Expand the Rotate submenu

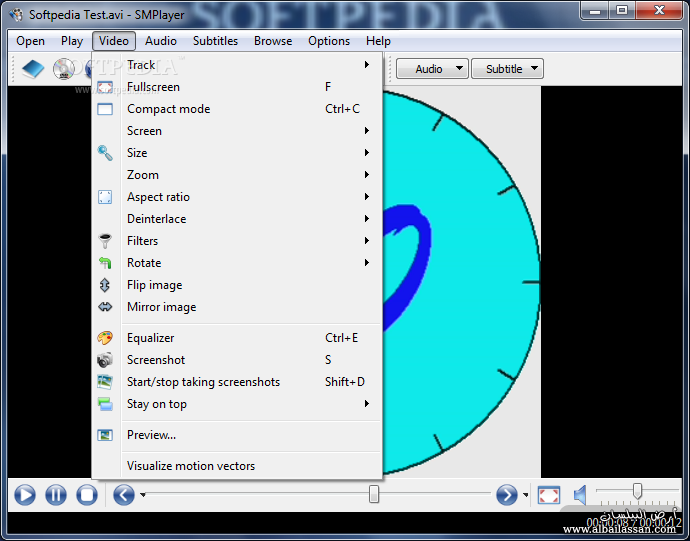point(237,263)
